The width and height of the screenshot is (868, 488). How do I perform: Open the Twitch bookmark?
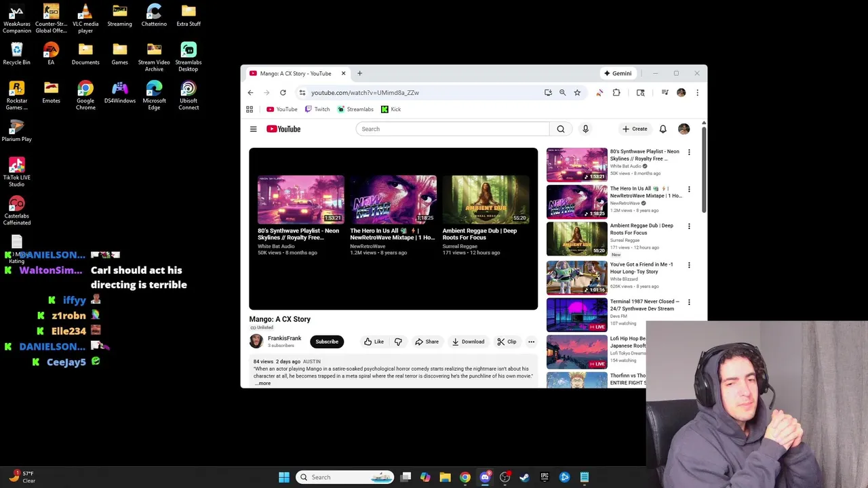[317, 109]
